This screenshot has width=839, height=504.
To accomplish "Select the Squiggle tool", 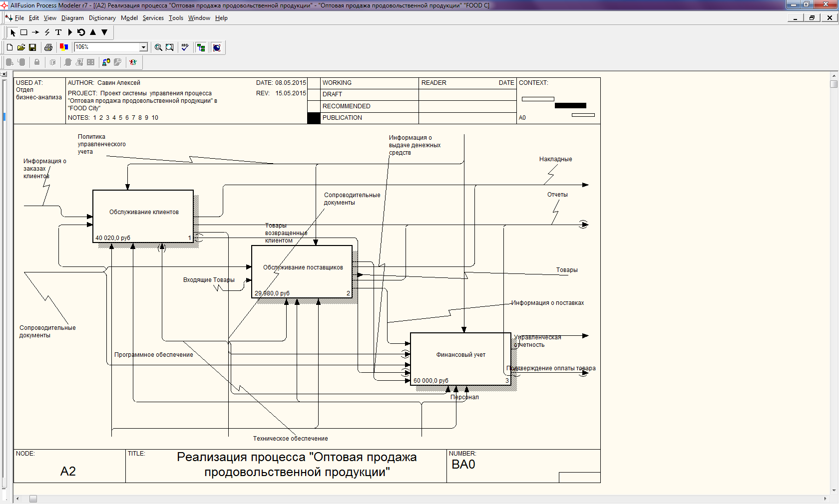I will (x=47, y=32).
